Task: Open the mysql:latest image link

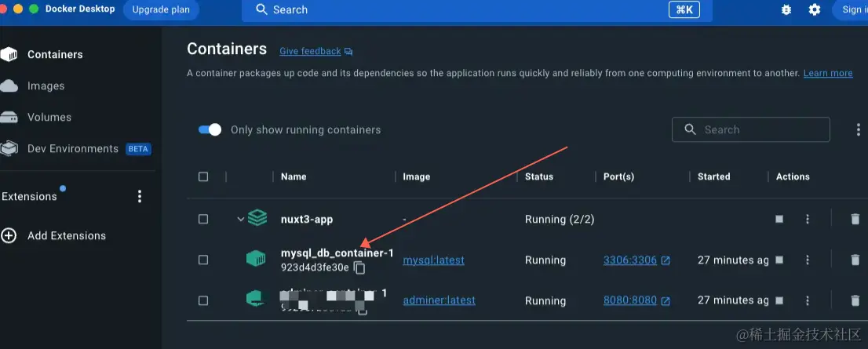Action: (x=433, y=260)
